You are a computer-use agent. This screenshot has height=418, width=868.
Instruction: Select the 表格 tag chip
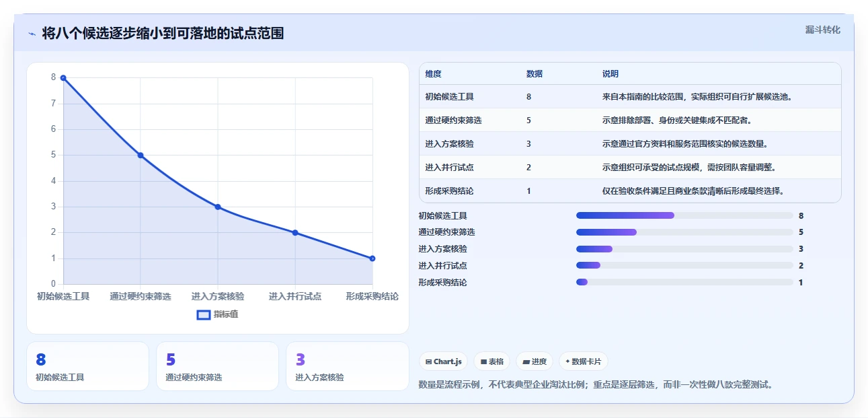pos(492,361)
